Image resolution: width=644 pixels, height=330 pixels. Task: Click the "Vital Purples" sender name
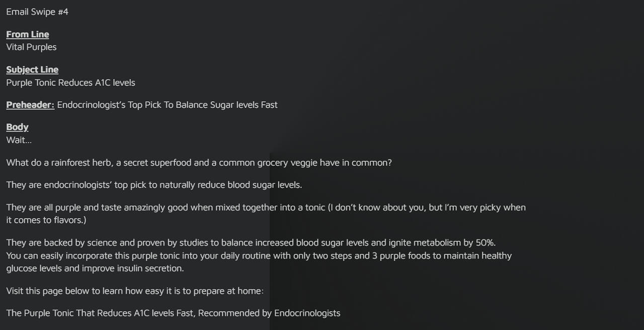tap(31, 47)
